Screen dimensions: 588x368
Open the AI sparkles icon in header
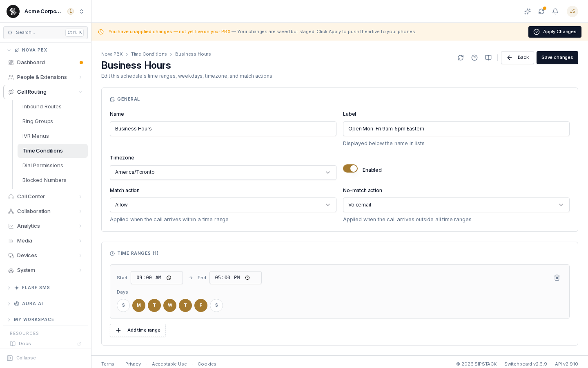click(528, 11)
